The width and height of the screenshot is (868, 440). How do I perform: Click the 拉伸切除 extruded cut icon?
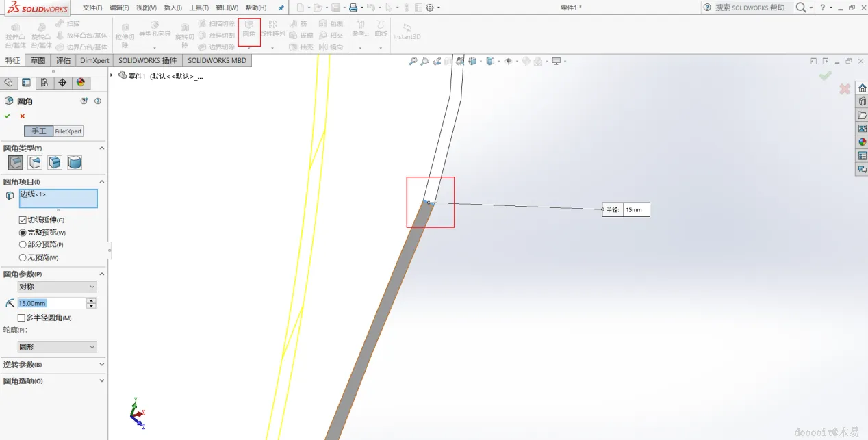125,35
